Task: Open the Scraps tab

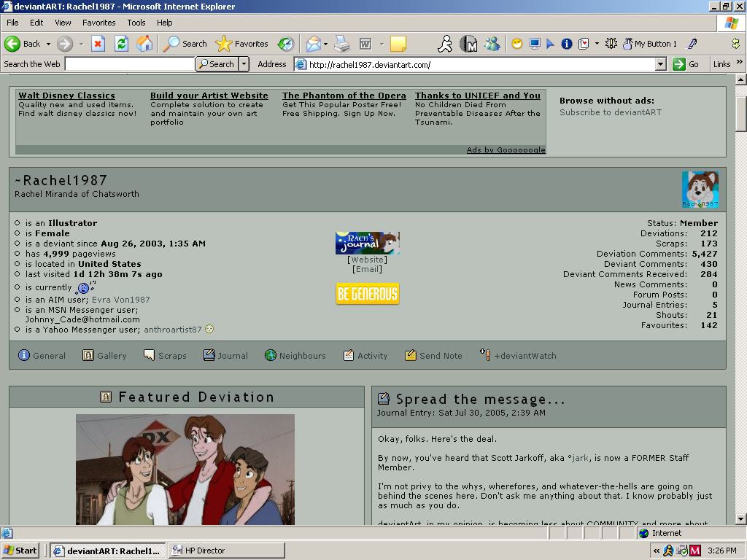Action: tap(165, 355)
